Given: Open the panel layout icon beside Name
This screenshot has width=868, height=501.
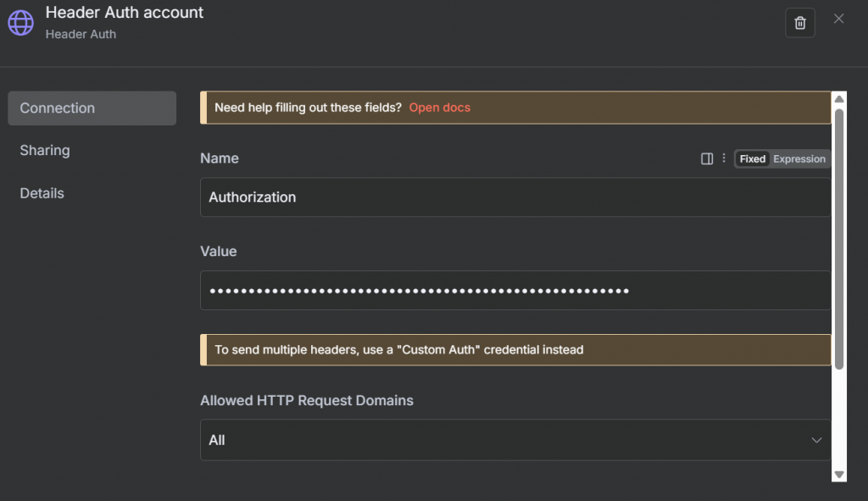Looking at the screenshot, I should pyautogui.click(x=707, y=159).
